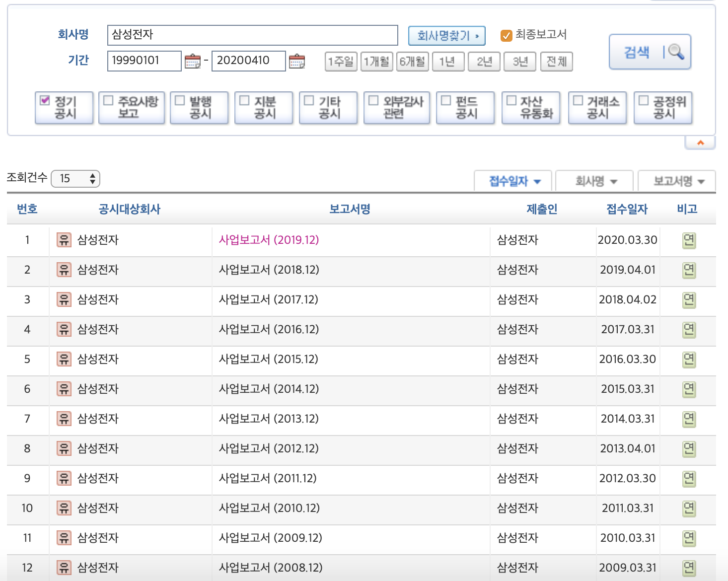Click the 유 market icon in row 7
Screen dimensions: 728x581
click(64, 419)
